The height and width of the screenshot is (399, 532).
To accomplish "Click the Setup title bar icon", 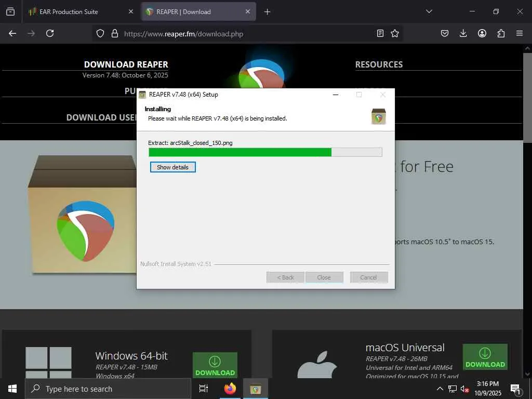I will [x=142, y=95].
